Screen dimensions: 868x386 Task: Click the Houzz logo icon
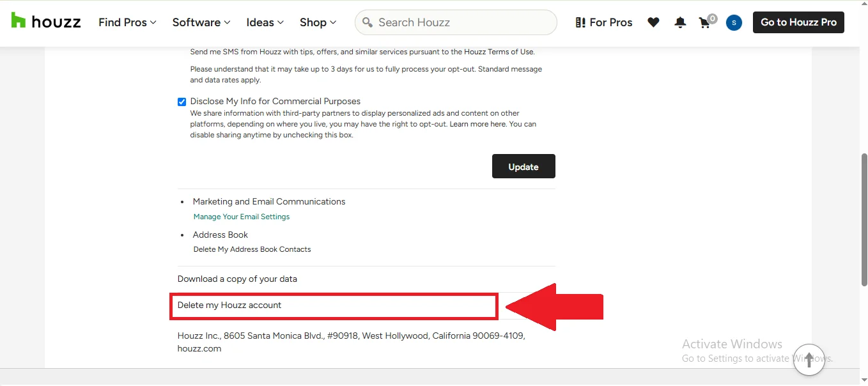tap(19, 22)
